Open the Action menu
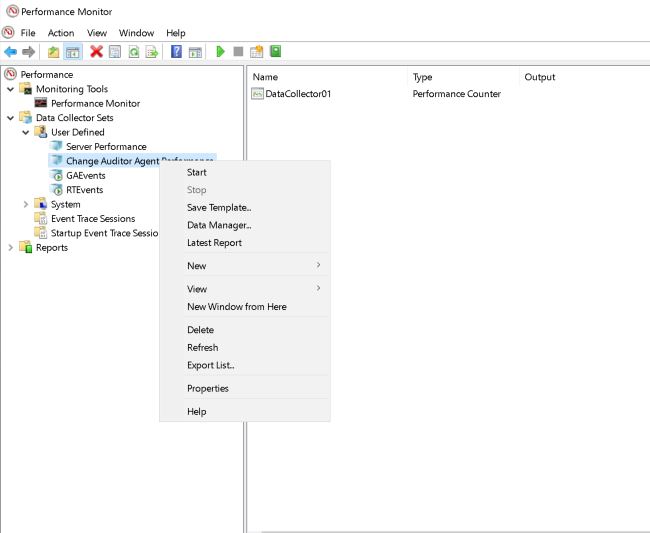Image resolution: width=650 pixels, height=533 pixels. [61, 33]
